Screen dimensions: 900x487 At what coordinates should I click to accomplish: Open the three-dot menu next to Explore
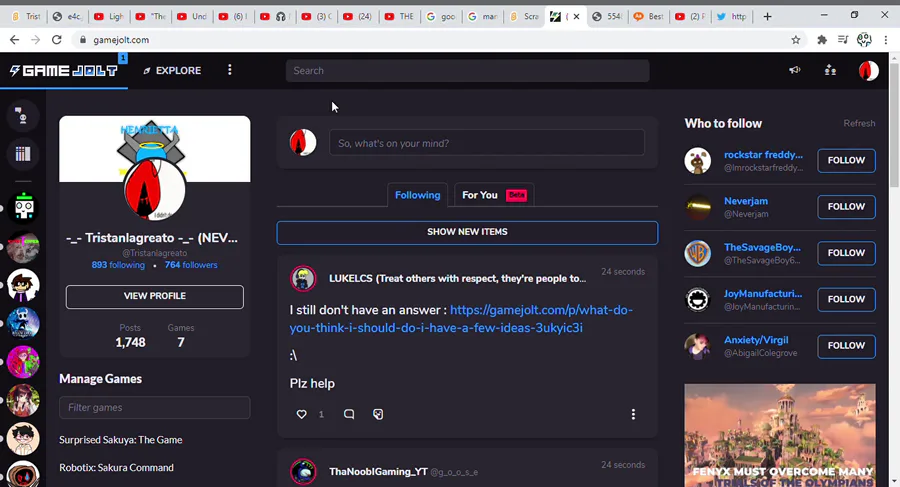(230, 70)
